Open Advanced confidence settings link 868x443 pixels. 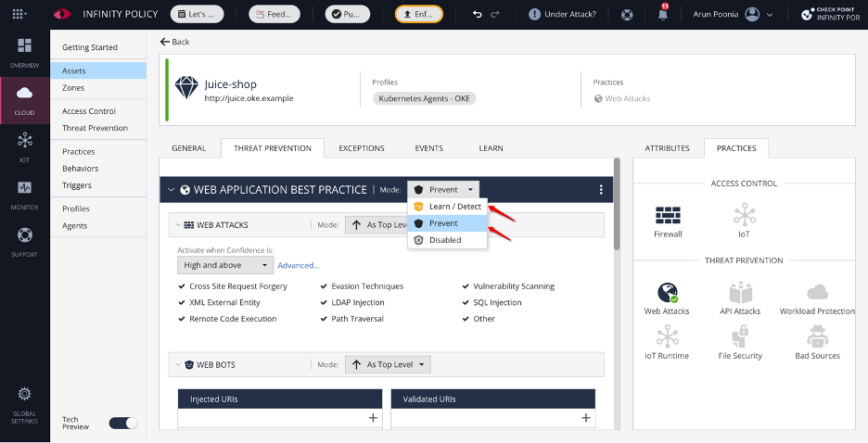pos(299,265)
